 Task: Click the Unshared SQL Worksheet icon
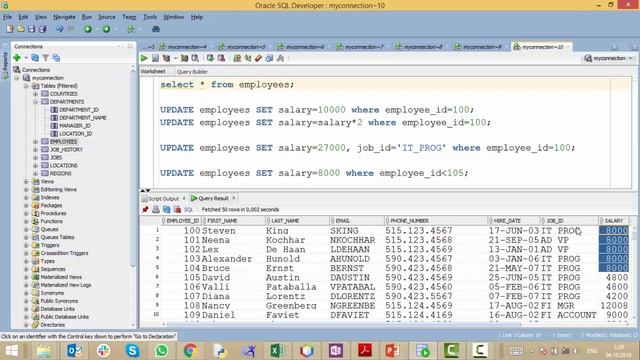pyautogui.click(x=237, y=58)
